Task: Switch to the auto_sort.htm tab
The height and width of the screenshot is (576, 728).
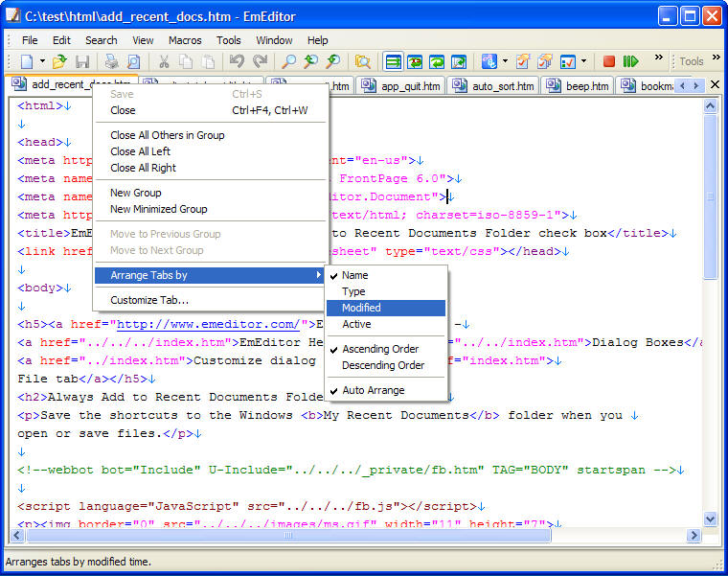Action: click(493, 86)
